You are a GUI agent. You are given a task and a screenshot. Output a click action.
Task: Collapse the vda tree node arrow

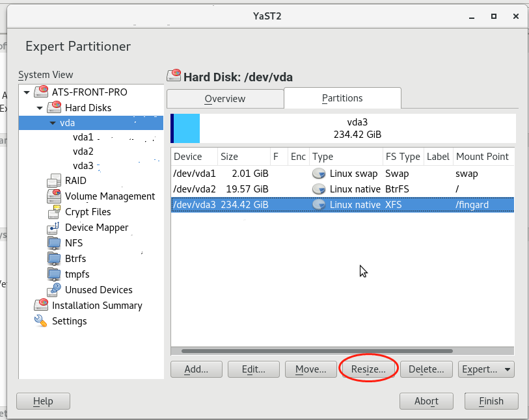53,123
